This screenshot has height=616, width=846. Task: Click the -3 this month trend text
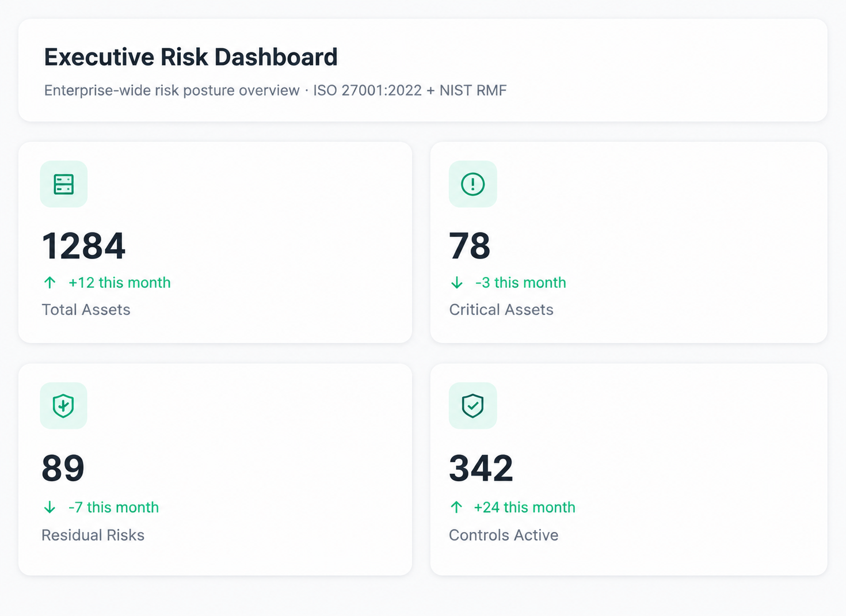pos(521,283)
